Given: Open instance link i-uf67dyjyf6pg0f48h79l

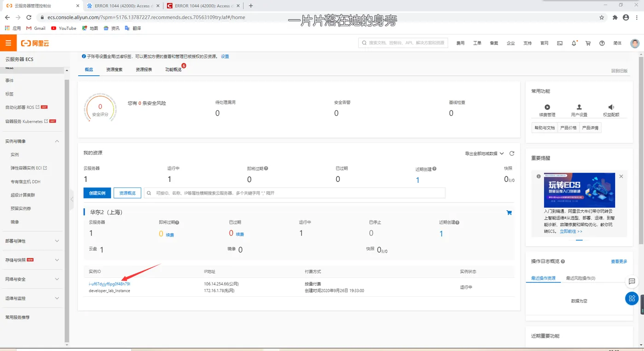Looking at the screenshot, I should click(109, 284).
